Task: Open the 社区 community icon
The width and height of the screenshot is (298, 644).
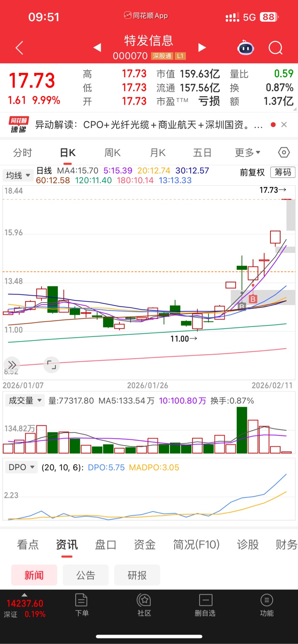Action: tap(144, 605)
